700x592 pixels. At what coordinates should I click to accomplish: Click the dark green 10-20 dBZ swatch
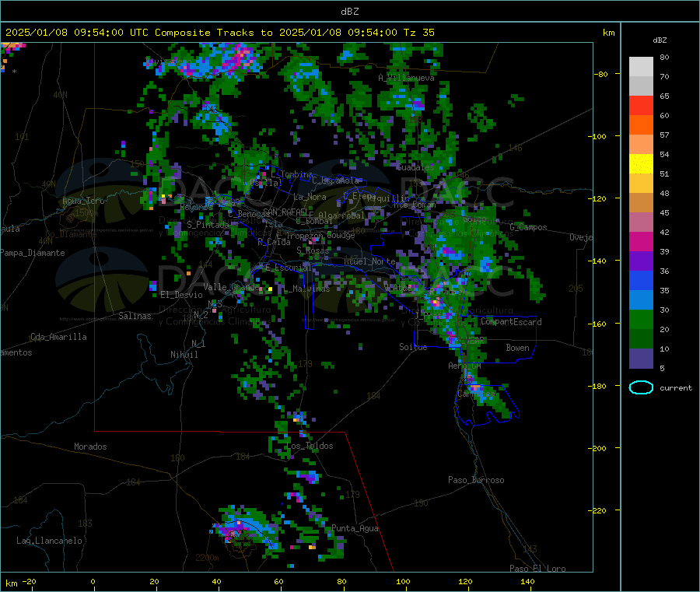[641, 339]
